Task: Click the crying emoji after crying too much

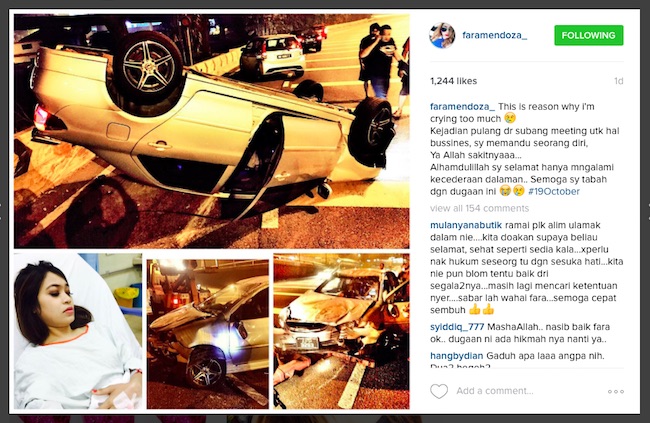Action: [510, 119]
